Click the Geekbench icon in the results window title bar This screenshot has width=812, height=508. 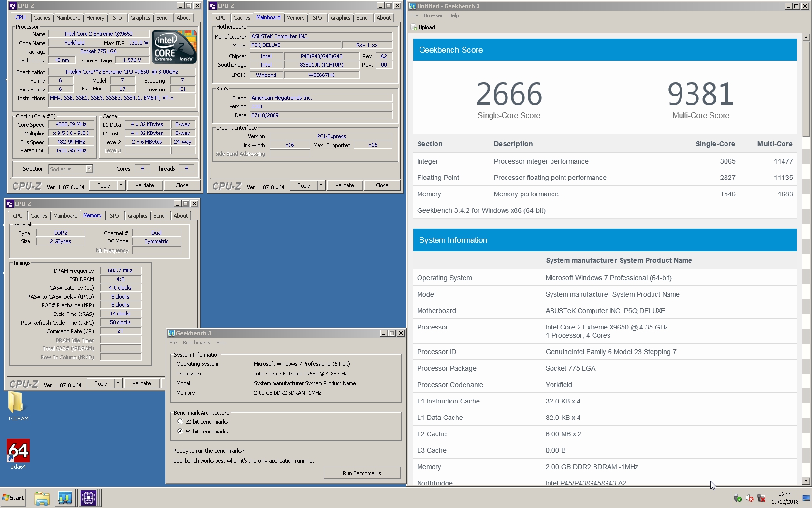pos(413,6)
